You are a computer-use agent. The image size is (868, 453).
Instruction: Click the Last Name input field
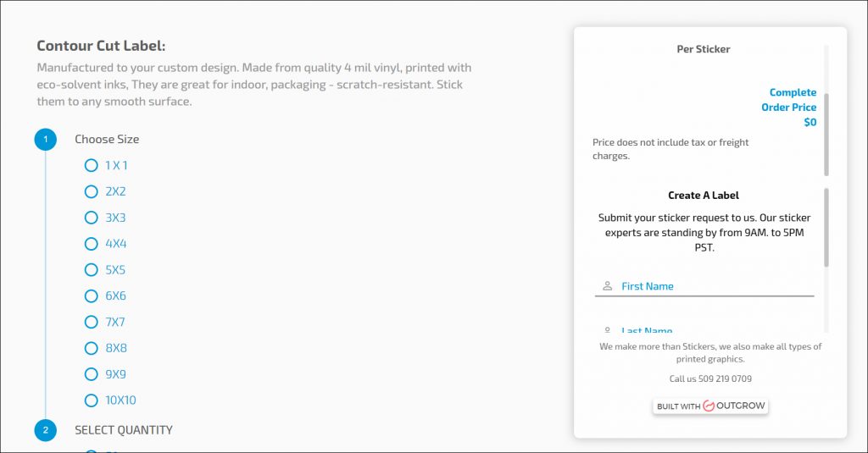pos(712,330)
